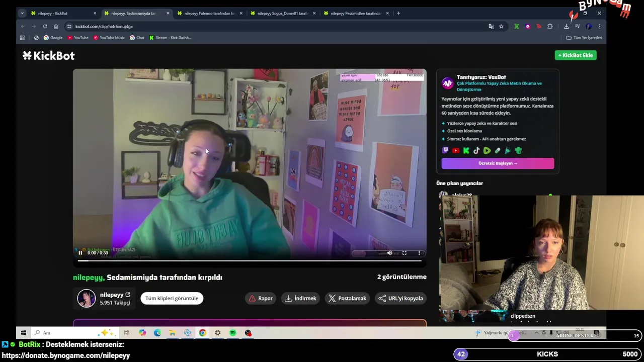Screen dimensions: 644x362
Task: Open Spotify from the taskbar
Action: tap(233, 333)
